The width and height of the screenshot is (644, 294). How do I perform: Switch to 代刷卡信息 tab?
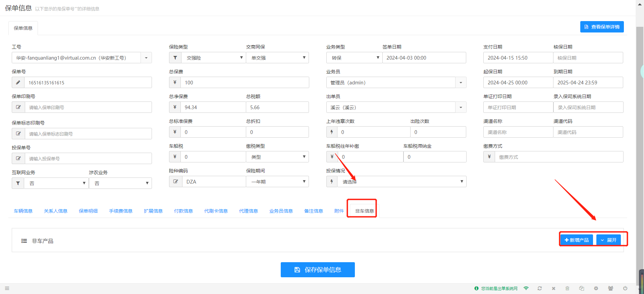click(216, 211)
